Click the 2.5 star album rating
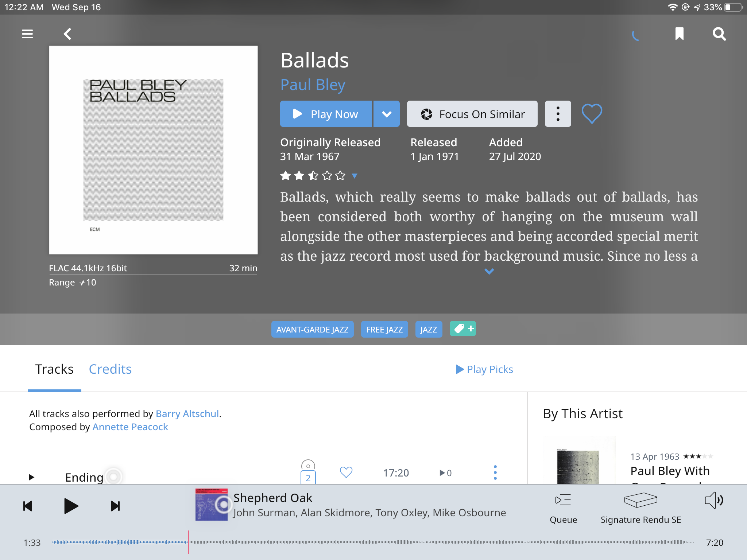This screenshot has width=747, height=560. coord(313,176)
